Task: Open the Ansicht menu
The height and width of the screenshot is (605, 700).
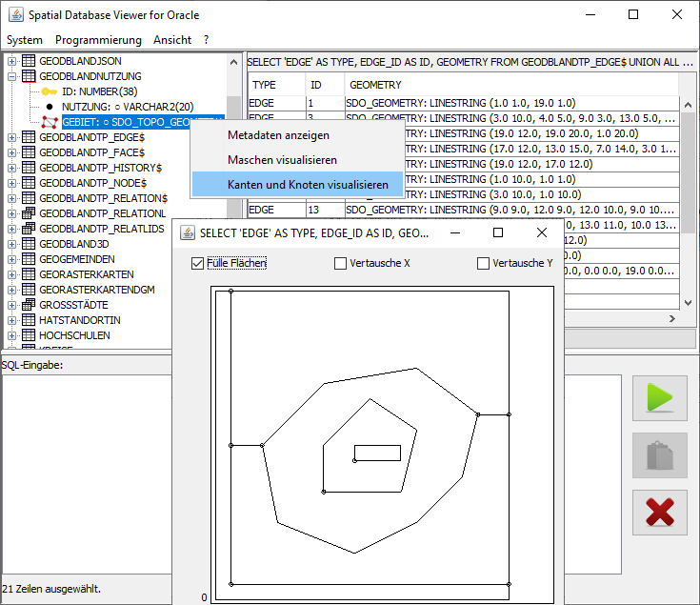Action: click(172, 40)
